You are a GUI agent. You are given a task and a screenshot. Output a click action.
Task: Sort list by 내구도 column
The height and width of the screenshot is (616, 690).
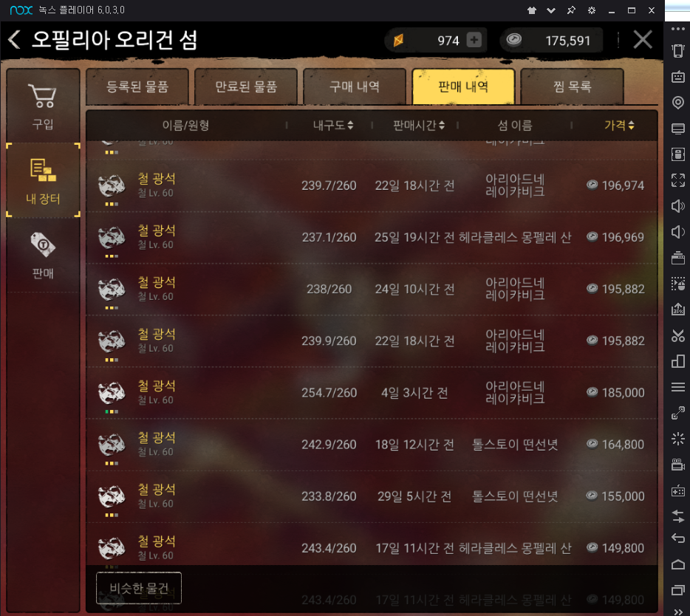[x=333, y=126]
